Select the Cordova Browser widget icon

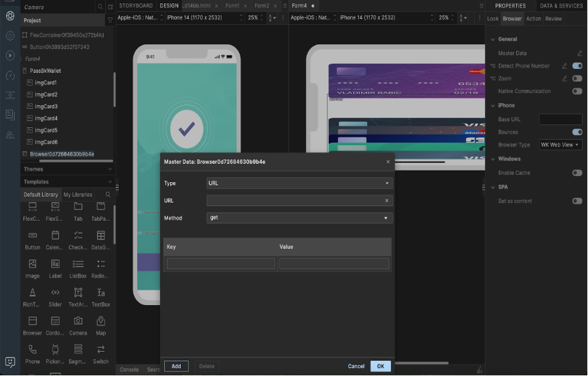coord(55,321)
